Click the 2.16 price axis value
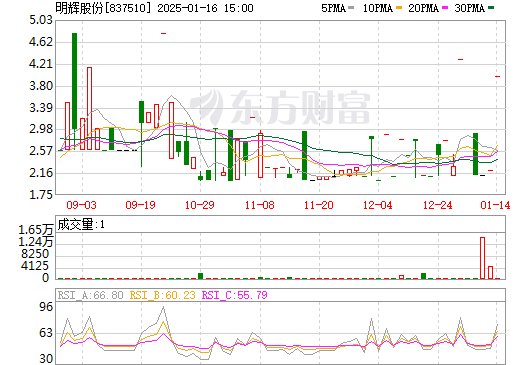 click(41, 173)
